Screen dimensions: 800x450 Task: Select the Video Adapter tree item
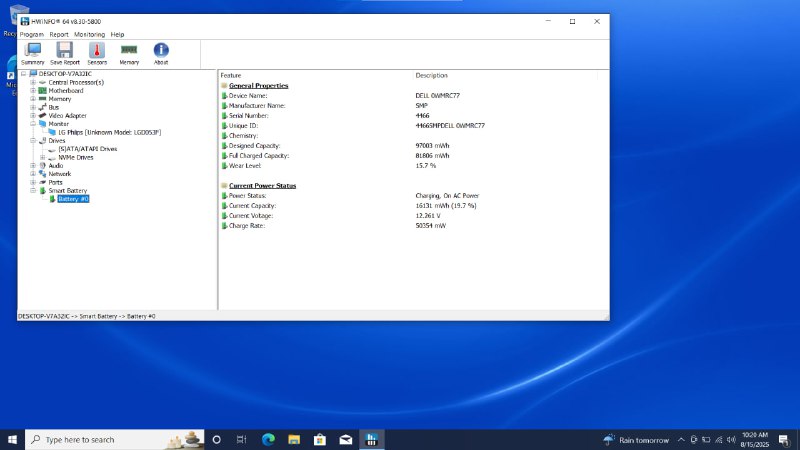tap(67, 115)
